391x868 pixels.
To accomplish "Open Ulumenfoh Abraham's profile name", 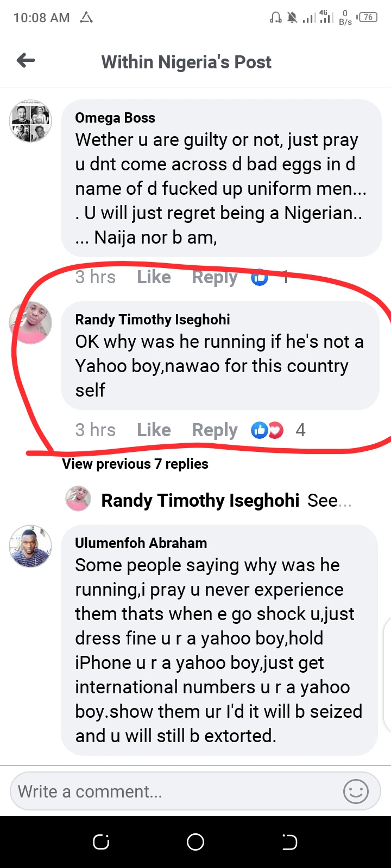I will [141, 543].
